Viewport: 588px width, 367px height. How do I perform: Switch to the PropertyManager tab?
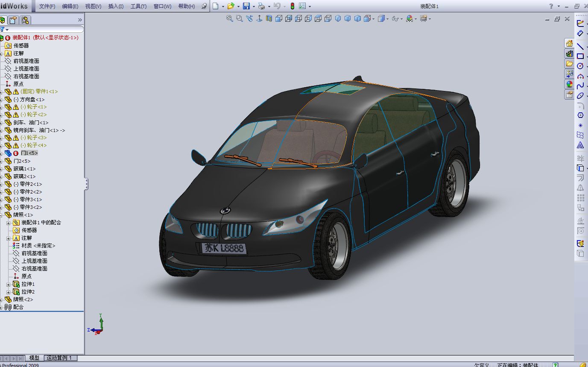click(x=14, y=20)
